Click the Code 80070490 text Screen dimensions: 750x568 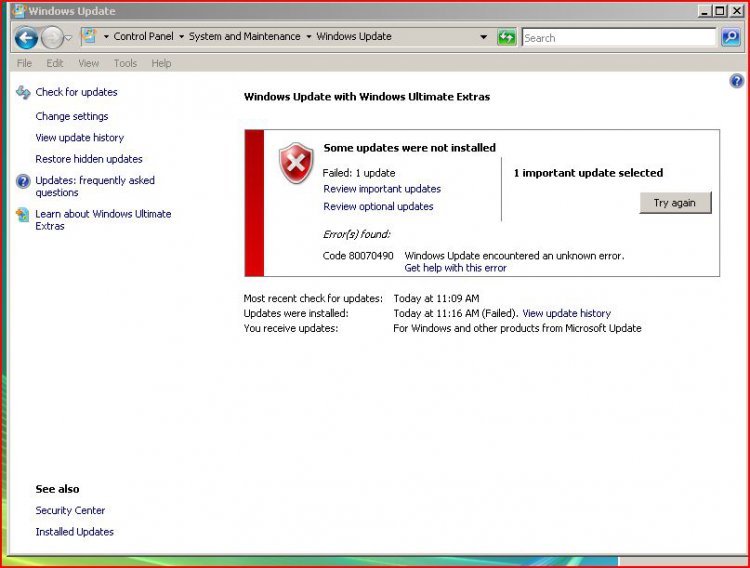click(358, 256)
